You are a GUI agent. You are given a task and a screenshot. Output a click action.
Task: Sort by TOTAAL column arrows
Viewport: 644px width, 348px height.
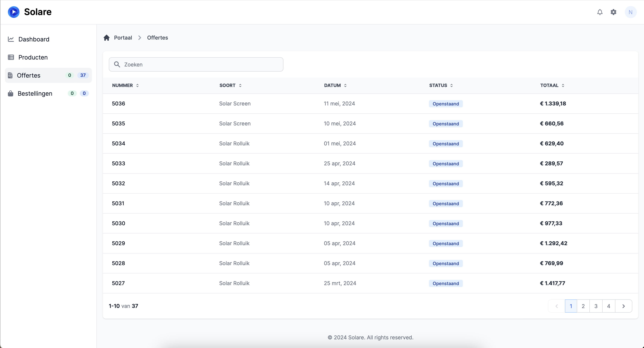[563, 85]
